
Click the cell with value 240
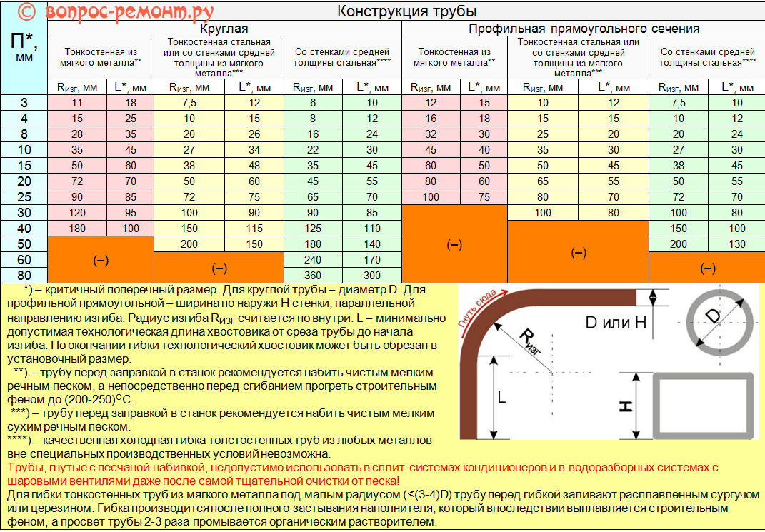click(313, 260)
